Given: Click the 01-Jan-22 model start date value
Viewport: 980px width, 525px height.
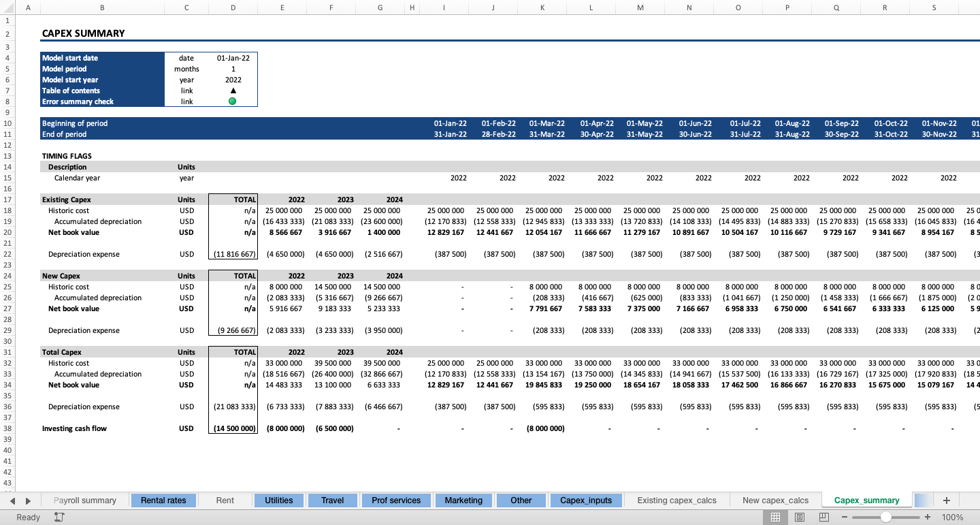Looking at the screenshot, I should pyautogui.click(x=233, y=58).
